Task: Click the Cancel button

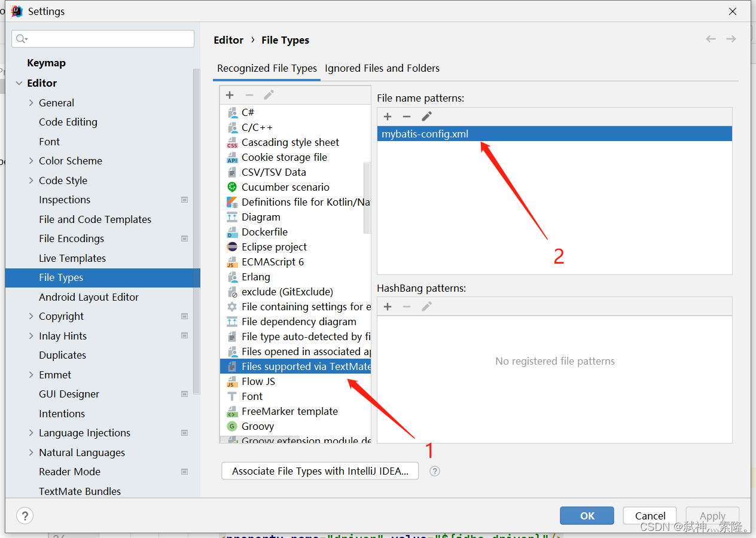Action: (650, 516)
